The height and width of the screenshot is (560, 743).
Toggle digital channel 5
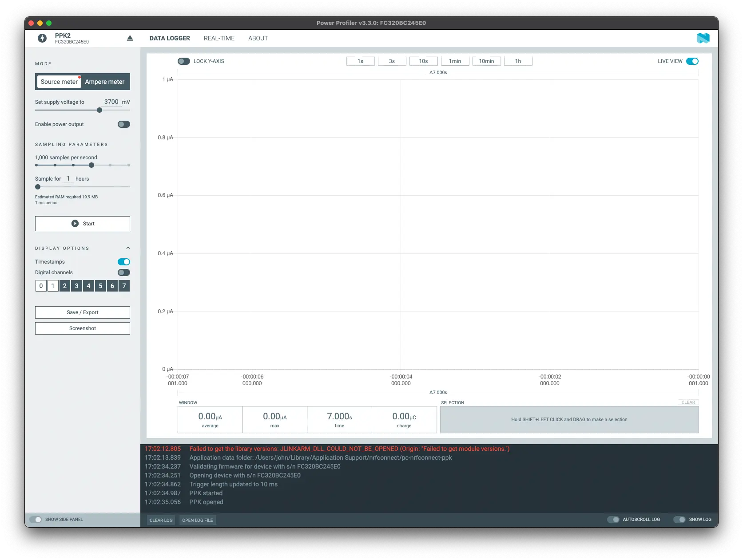coord(100,286)
